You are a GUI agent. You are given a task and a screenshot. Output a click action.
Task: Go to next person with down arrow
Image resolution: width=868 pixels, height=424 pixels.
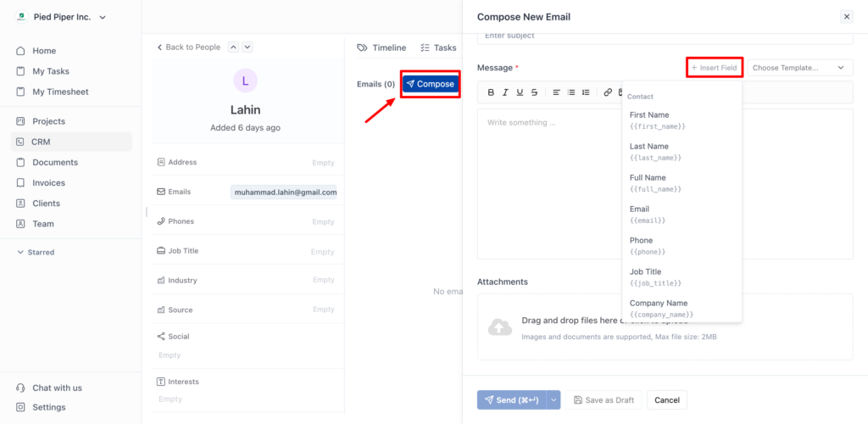point(248,47)
